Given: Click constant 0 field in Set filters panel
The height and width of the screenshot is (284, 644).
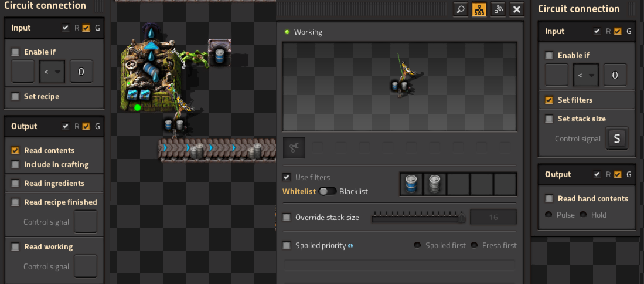Looking at the screenshot, I should click(615, 75).
